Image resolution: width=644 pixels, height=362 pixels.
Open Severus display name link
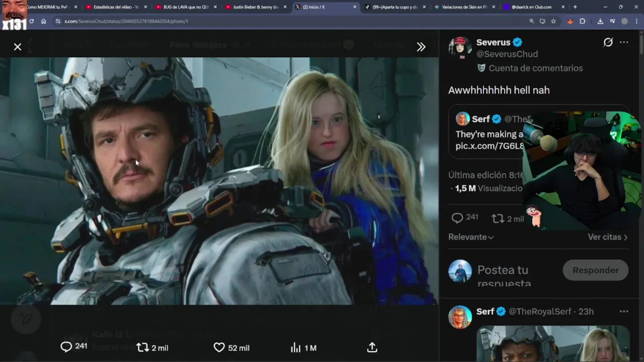click(x=494, y=42)
